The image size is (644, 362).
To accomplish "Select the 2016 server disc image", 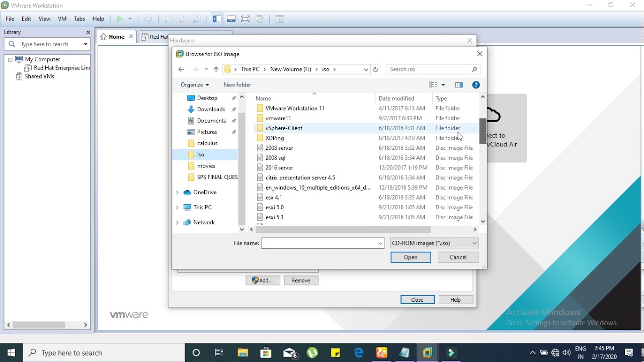I will pos(279,168).
